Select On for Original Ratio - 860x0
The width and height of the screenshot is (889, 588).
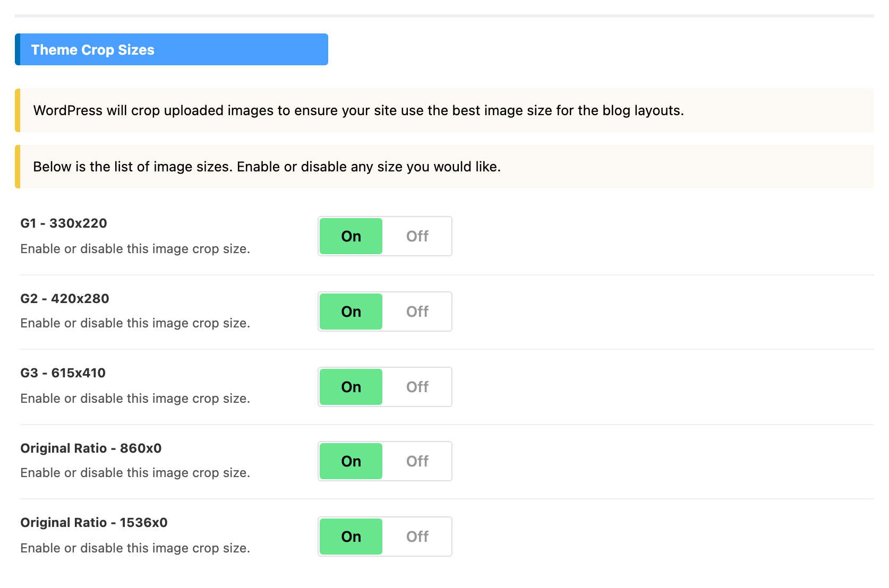click(351, 461)
